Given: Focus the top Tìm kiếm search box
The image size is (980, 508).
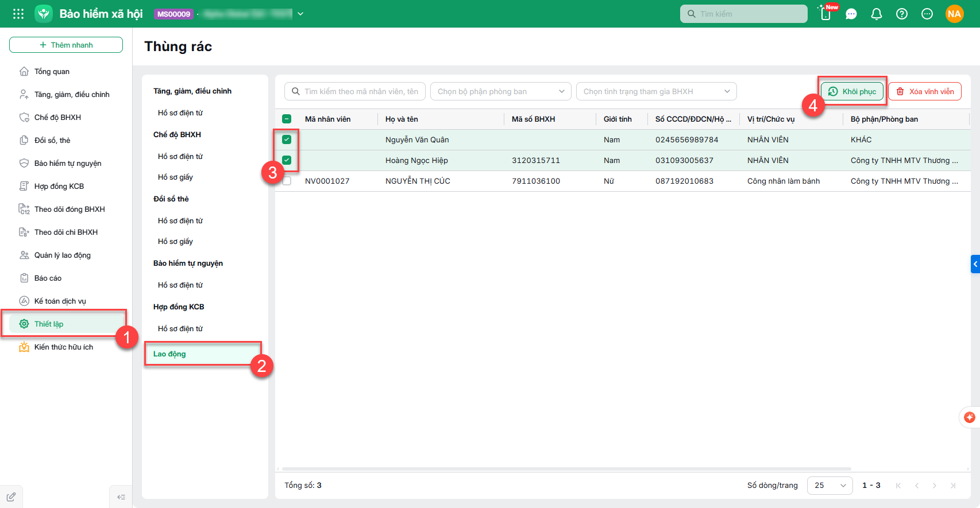Looking at the screenshot, I should 744,14.
